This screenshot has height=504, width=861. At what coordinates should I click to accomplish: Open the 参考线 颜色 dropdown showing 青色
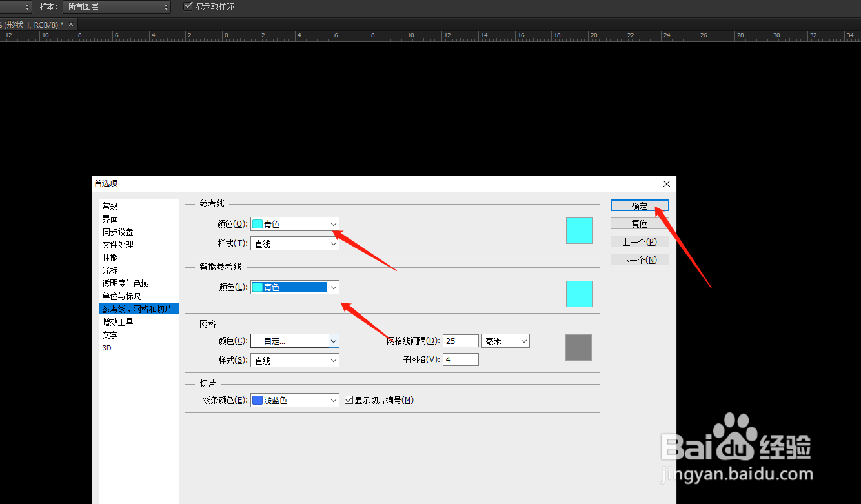click(x=294, y=223)
